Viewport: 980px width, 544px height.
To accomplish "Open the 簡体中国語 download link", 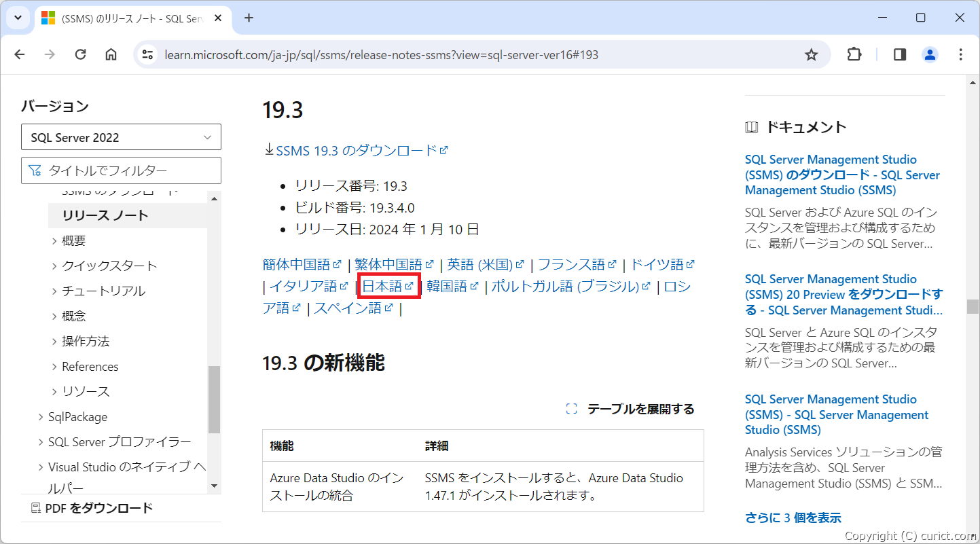I will click(302, 264).
